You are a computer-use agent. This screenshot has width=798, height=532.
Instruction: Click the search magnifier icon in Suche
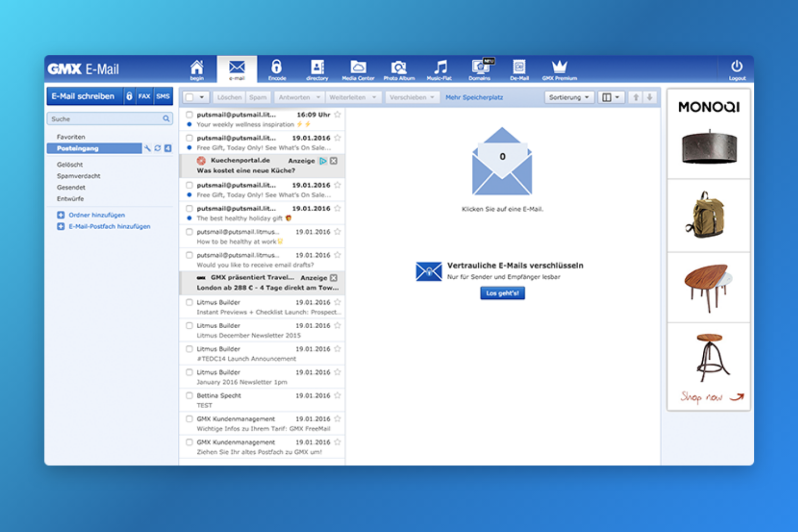[x=166, y=119]
